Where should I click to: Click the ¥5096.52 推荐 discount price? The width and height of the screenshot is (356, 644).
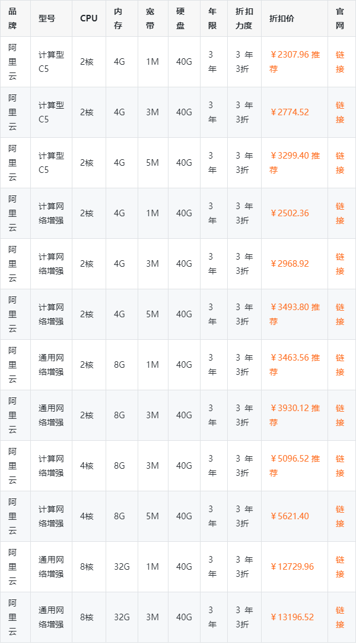pyautogui.click(x=294, y=466)
